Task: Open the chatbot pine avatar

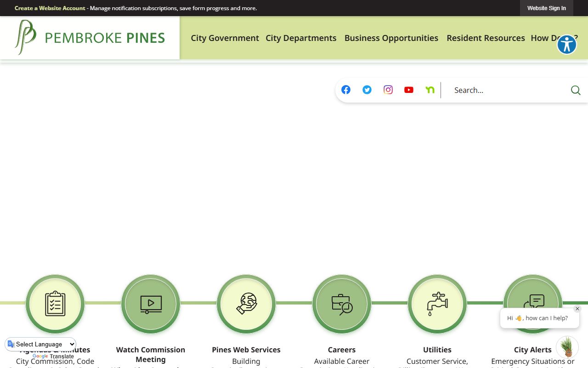Action: click(x=567, y=347)
